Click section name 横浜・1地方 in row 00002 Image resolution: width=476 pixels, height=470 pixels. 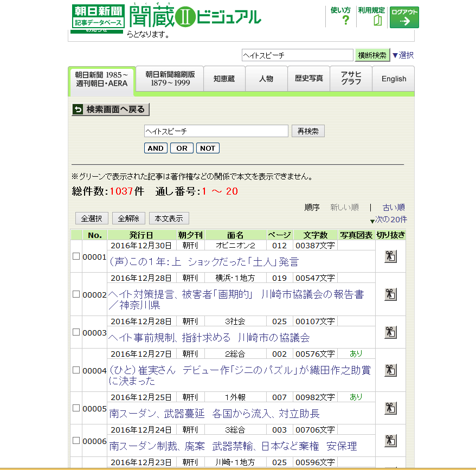pyautogui.click(x=235, y=278)
